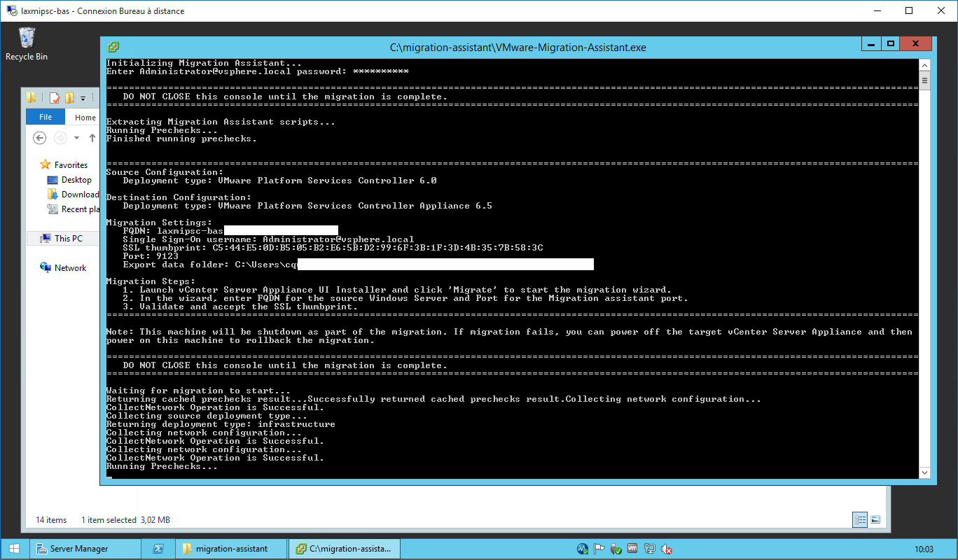Viewport: 958px width, 560px height.
Task: Click the console scrollbar down arrow
Action: pyautogui.click(x=924, y=473)
